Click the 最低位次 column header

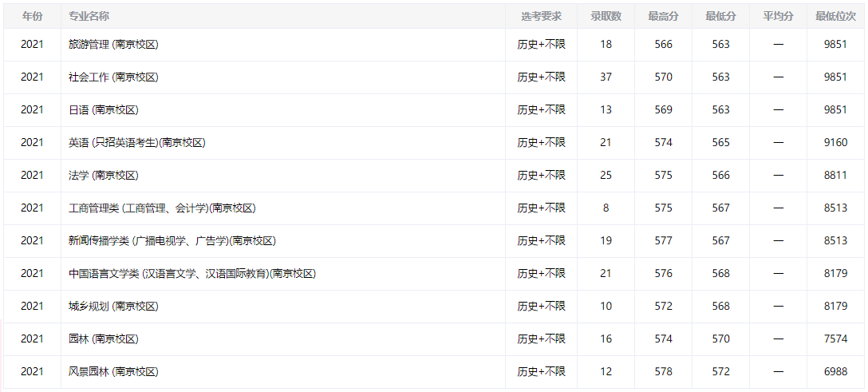click(835, 16)
